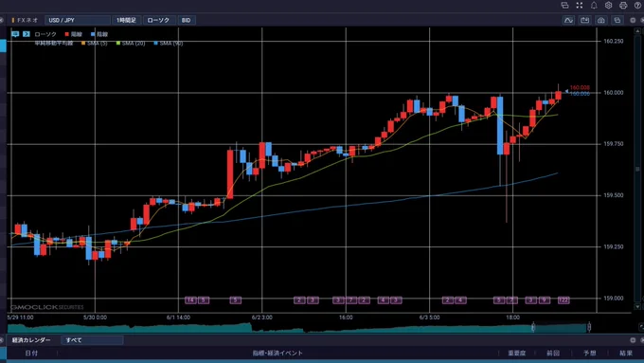Click the 予想 column header
The height and width of the screenshot is (363, 644).
click(x=590, y=354)
